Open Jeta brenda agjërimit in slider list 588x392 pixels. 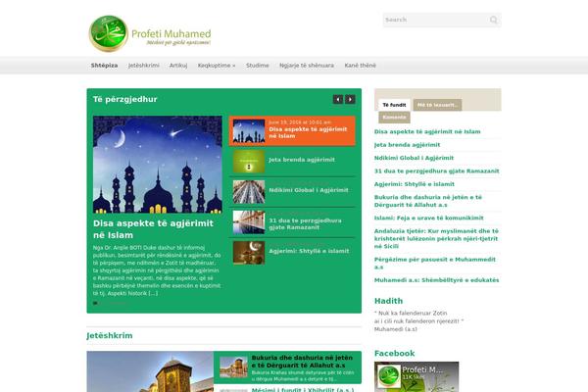(x=302, y=160)
